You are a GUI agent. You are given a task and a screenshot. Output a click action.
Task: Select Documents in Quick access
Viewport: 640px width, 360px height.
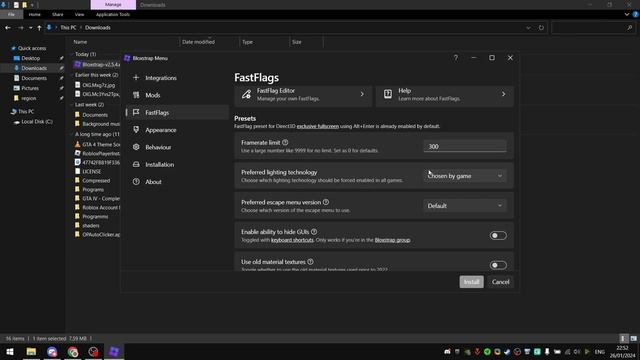tap(34, 78)
